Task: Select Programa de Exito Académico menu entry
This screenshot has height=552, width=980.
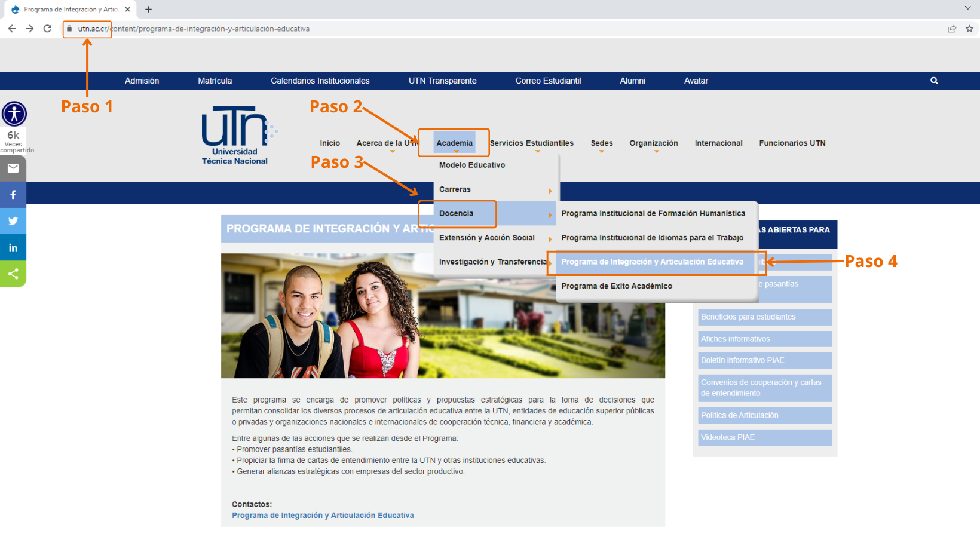Action: (x=617, y=286)
